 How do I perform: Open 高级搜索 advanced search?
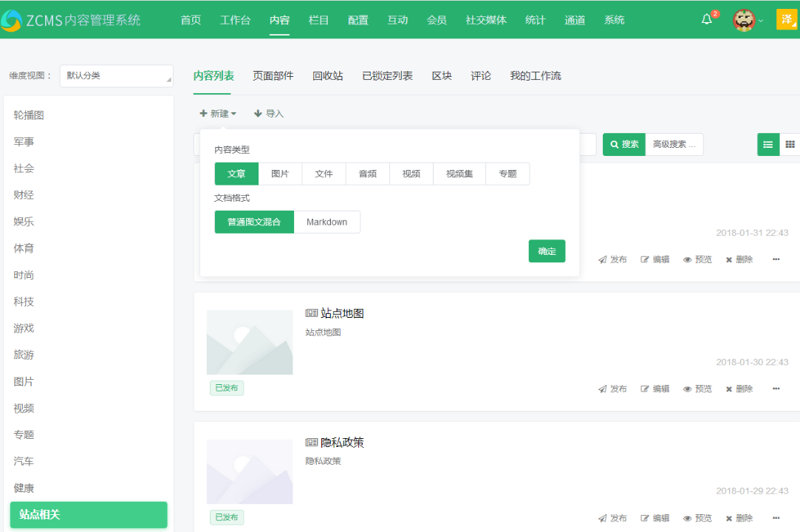tap(674, 144)
